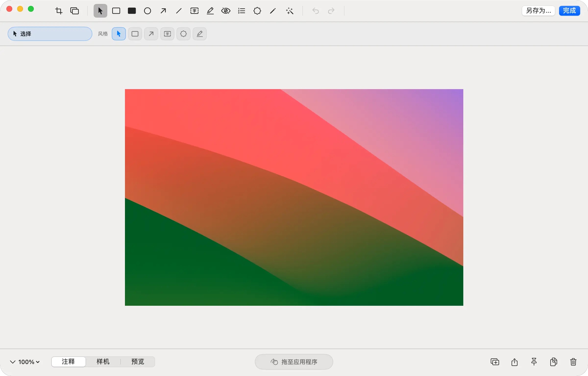
Task: Select the numbered list counter tool
Action: pos(242,11)
